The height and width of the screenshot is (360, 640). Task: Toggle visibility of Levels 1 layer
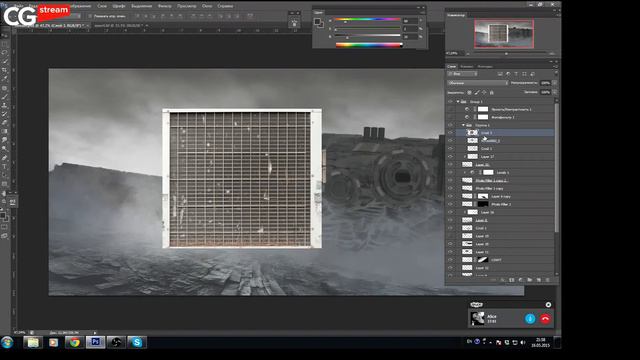pyautogui.click(x=450, y=172)
